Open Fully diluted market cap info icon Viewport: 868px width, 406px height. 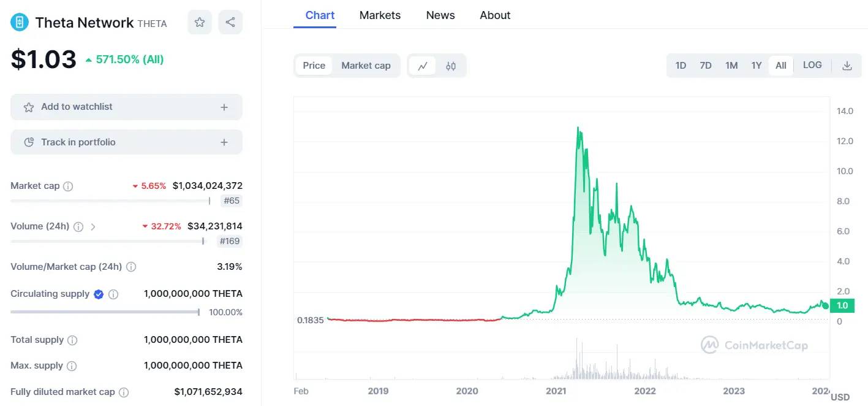click(124, 392)
